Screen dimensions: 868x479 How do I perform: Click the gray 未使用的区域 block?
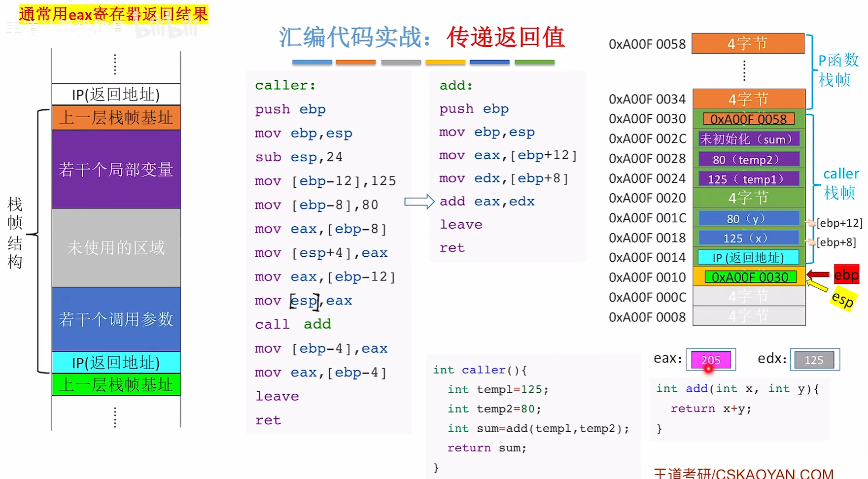tap(116, 247)
